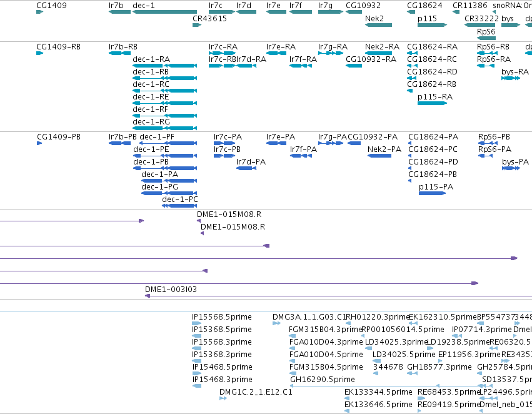Open the RpS6-RA transcript
This screenshot has height=414, width=532.
(x=486, y=66)
